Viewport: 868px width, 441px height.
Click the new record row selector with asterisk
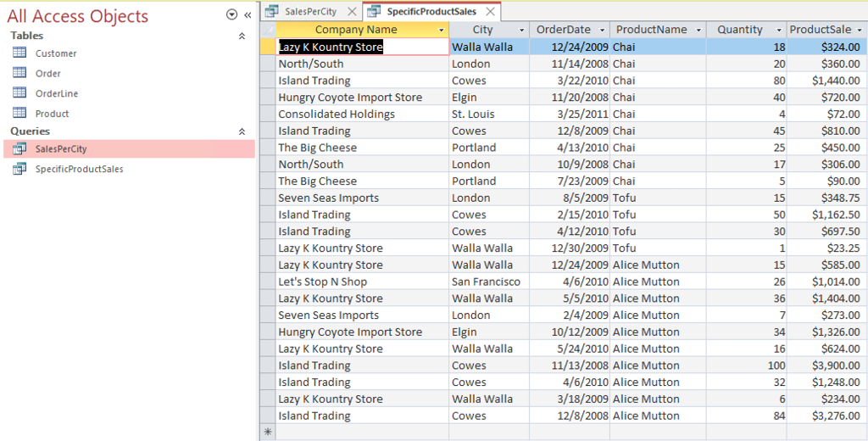[x=267, y=433]
